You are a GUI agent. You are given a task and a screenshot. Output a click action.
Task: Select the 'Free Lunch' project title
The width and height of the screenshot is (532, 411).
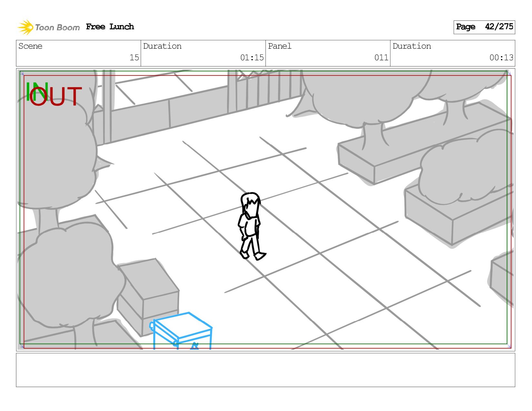point(110,27)
